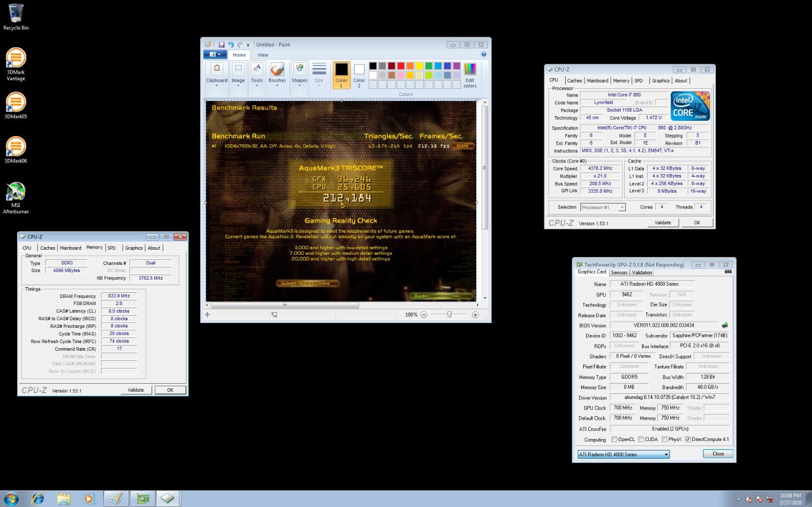Image resolution: width=812 pixels, height=507 pixels.
Task: Switch to GPU-Z via taskbar icon
Action: tap(142, 498)
